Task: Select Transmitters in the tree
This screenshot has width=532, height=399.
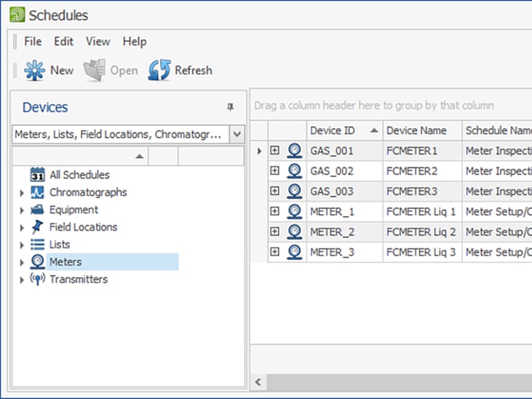Action: [x=79, y=279]
